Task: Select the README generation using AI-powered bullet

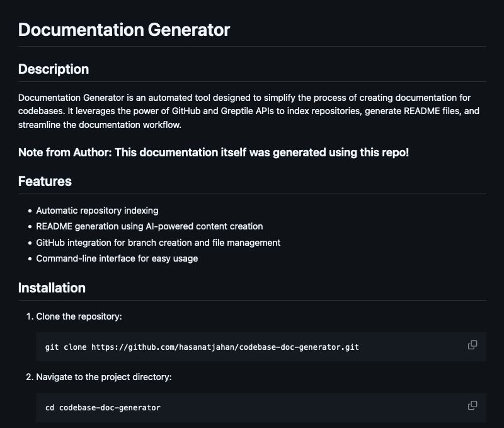Action: tap(149, 226)
